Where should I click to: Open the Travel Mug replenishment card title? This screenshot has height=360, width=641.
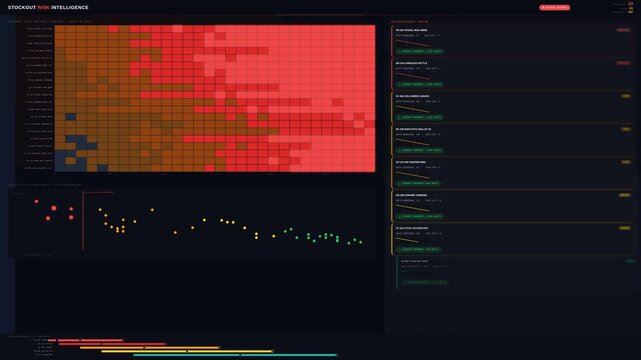[x=411, y=30]
